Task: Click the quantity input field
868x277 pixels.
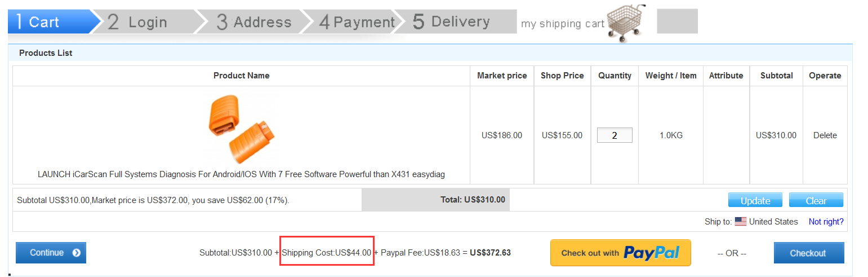Action: pos(615,135)
